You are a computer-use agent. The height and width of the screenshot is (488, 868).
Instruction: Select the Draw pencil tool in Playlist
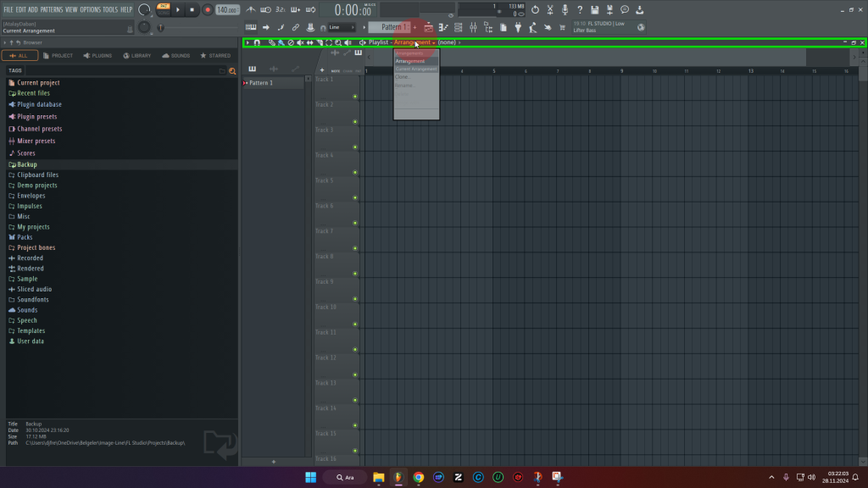point(271,42)
